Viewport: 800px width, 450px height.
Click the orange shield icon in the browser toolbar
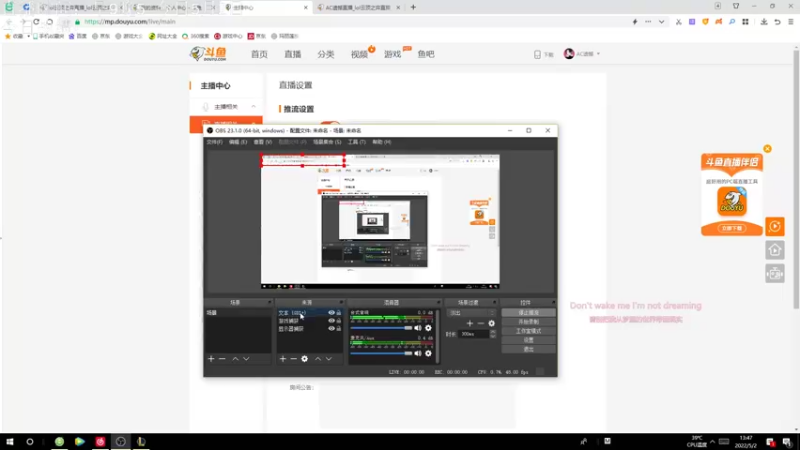705,22
